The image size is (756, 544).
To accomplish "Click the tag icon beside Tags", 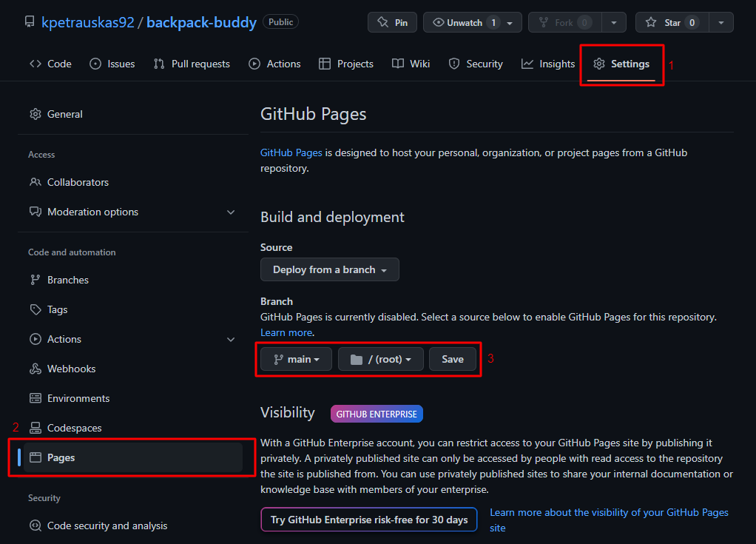I will pos(36,309).
